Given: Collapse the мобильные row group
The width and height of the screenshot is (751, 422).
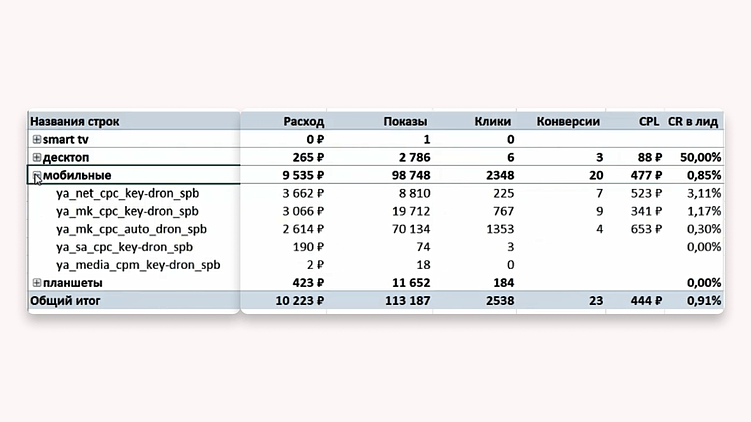Looking at the screenshot, I should [37, 175].
